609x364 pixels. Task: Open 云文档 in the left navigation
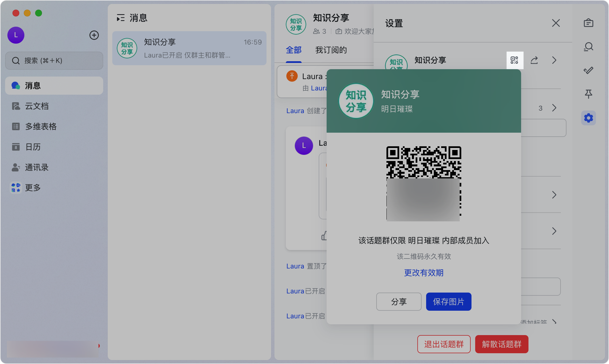pyautogui.click(x=54, y=106)
